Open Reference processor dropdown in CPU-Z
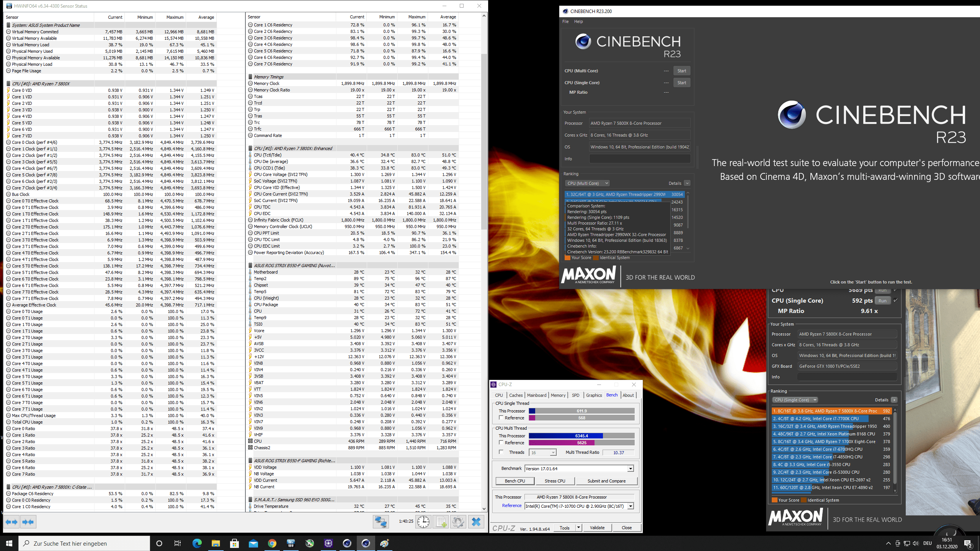Viewport: 980px width, 551px height. coord(630,506)
